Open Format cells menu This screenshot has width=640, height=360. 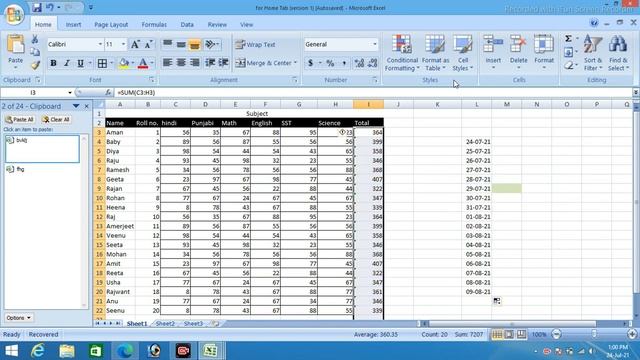point(544,52)
